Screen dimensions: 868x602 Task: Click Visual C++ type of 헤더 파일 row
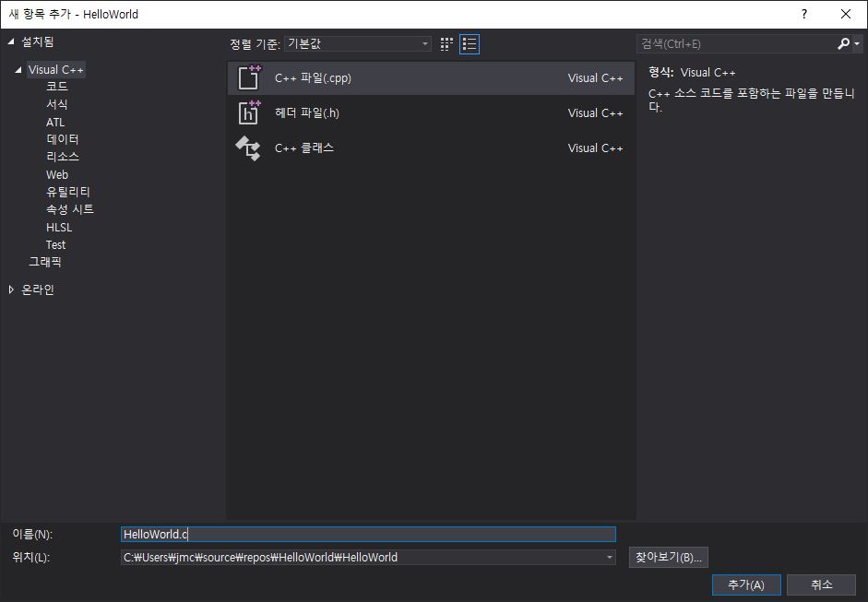point(595,112)
